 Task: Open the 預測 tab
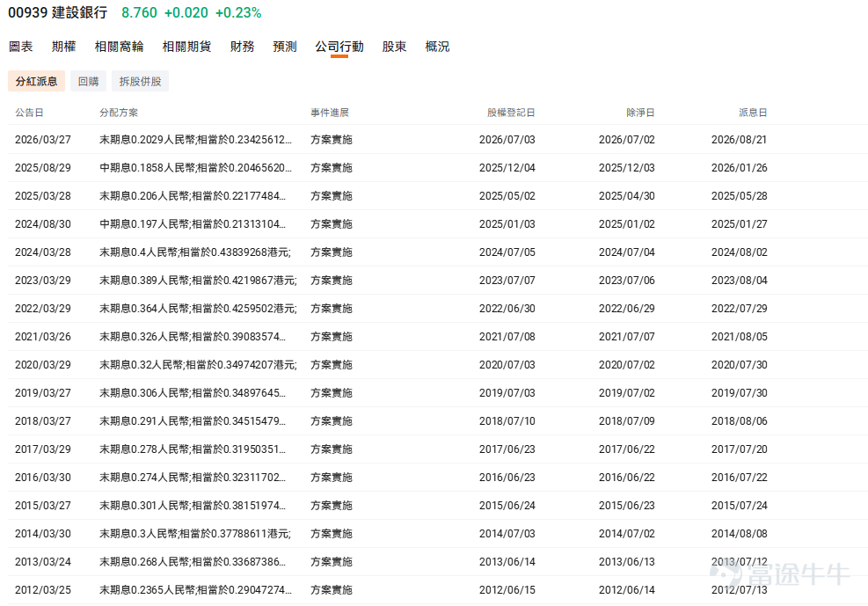click(285, 47)
